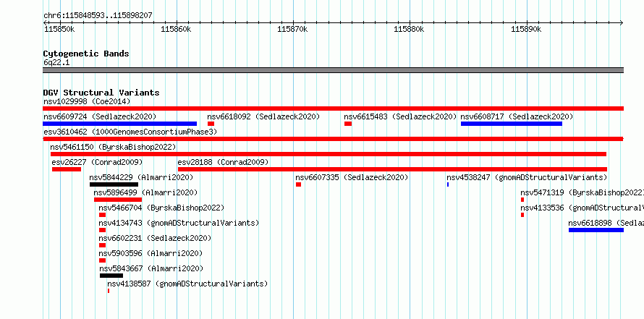This screenshot has height=319, width=644.
Task: Click the red nsv5466704 variant marker
Action: pyautogui.click(x=102, y=215)
